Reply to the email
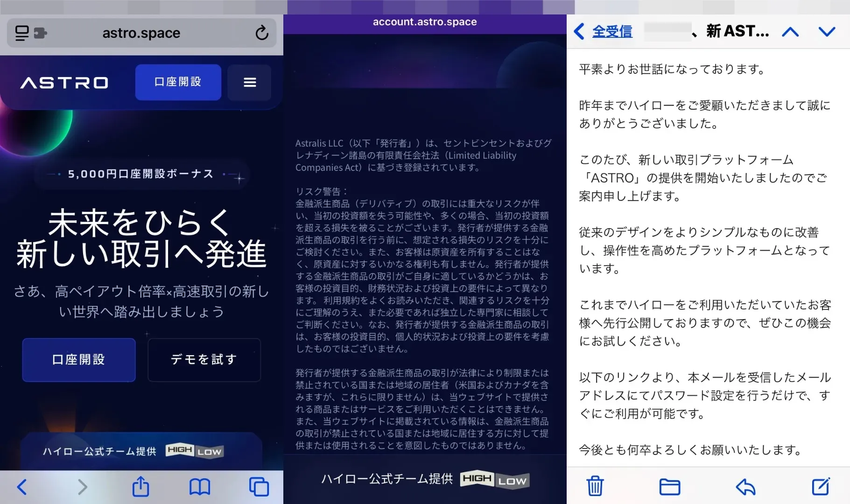This screenshot has height=504, width=850. [745, 487]
